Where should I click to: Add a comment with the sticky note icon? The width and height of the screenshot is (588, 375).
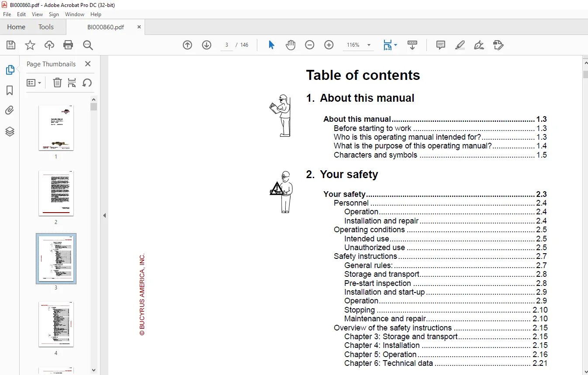[x=441, y=45]
